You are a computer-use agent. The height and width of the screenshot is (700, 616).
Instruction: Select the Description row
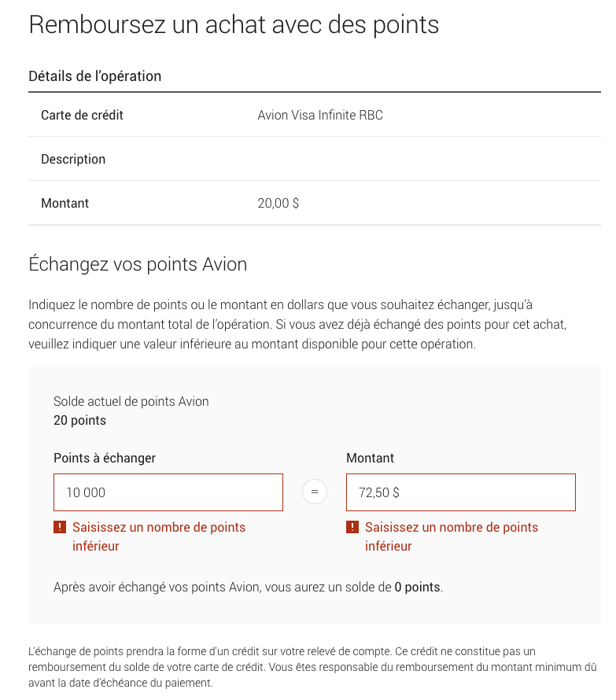click(x=73, y=159)
